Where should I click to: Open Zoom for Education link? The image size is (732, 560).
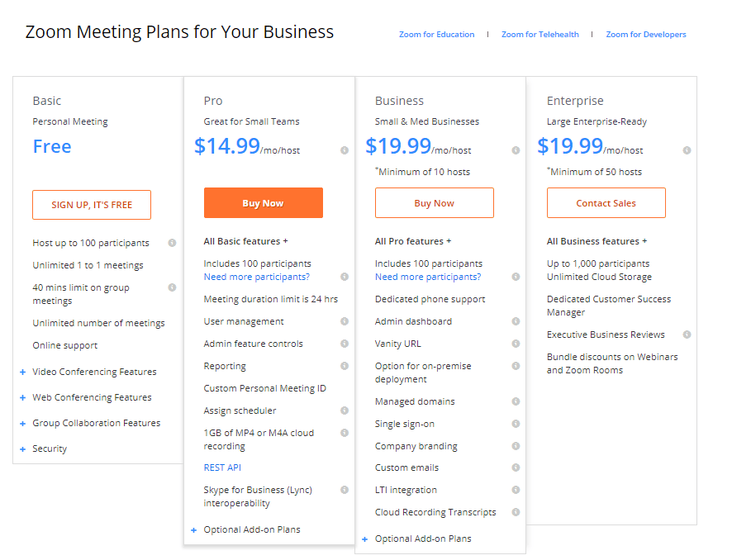(436, 35)
